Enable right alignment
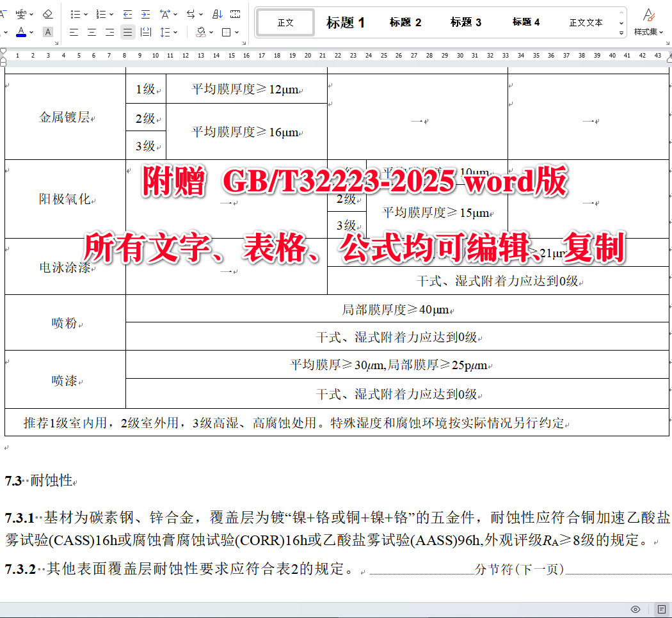Image resolution: width=672 pixels, height=618 pixels. 109,31
